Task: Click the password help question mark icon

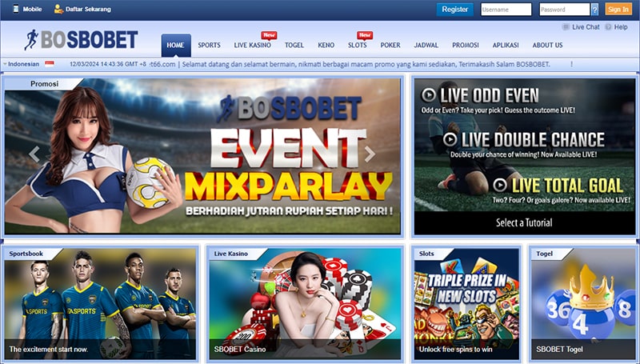Action: pyautogui.click(x=594, y=10)
